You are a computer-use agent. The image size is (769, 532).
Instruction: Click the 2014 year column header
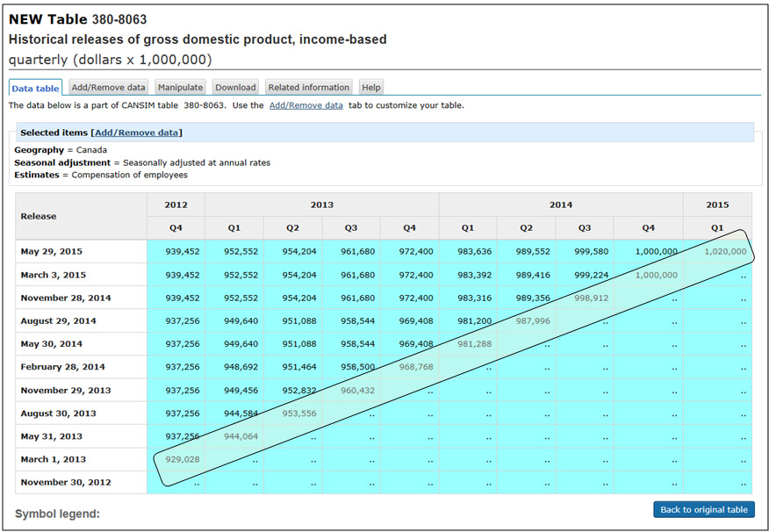tap(560, 205)
